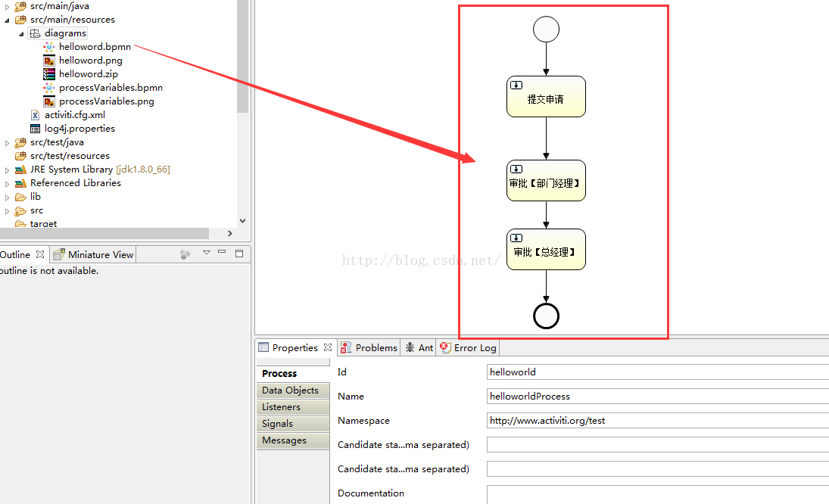829x504 pixels.
Task: Select the start event circle
Action: click(546, 29)
